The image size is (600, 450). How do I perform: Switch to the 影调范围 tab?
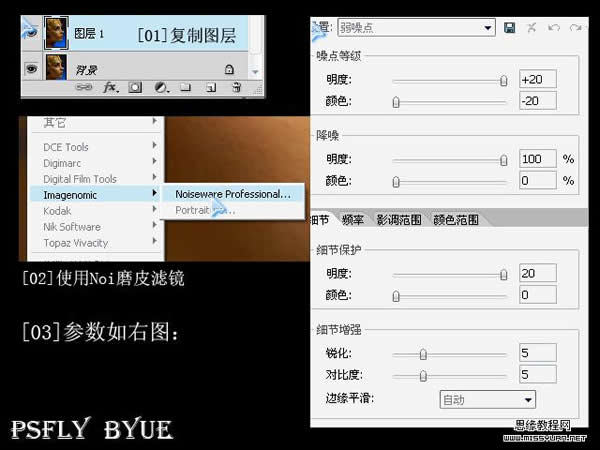coord(399,220)
